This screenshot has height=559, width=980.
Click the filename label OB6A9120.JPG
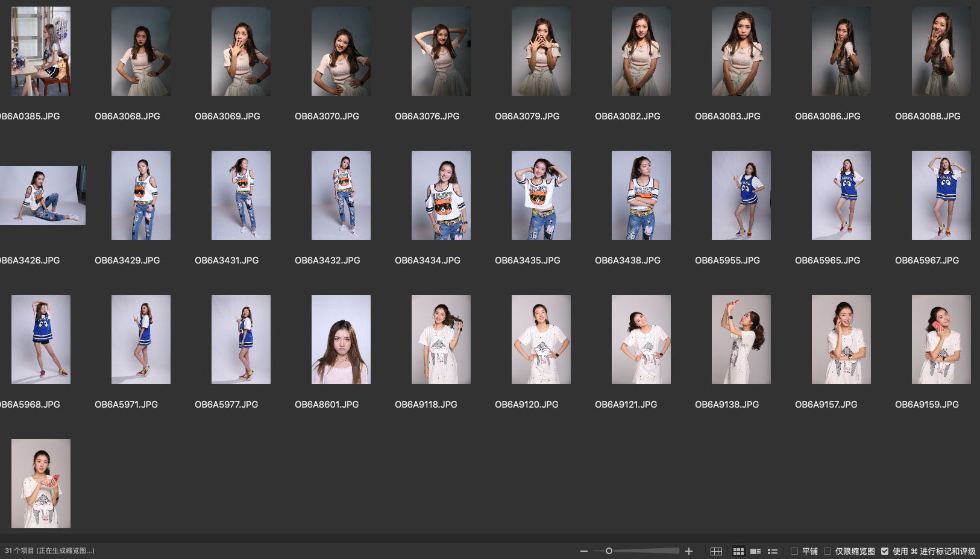[526, 405]
